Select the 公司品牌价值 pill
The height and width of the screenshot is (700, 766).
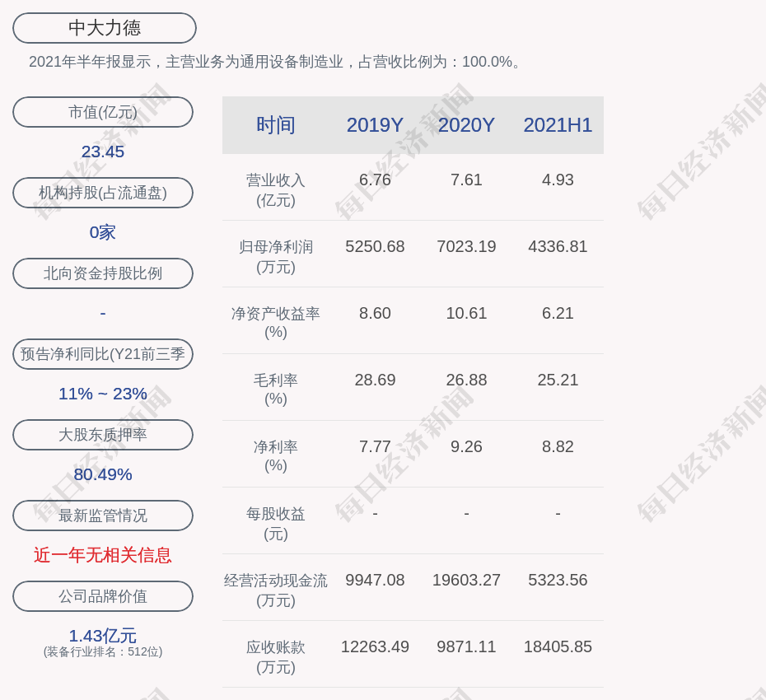tap(103, 596)
